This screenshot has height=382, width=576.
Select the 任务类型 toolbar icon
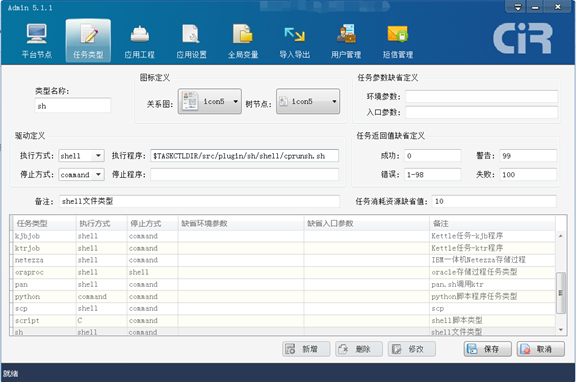tap(88, 41)
